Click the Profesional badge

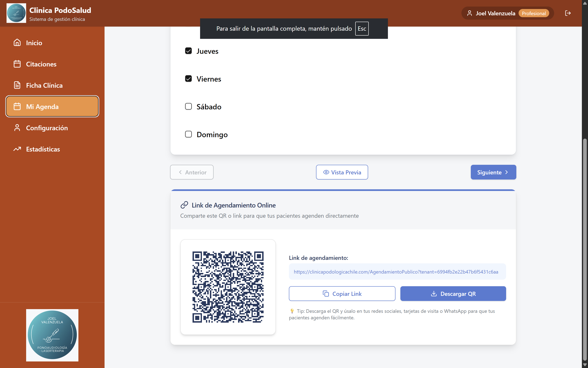(x=533, y=13)
